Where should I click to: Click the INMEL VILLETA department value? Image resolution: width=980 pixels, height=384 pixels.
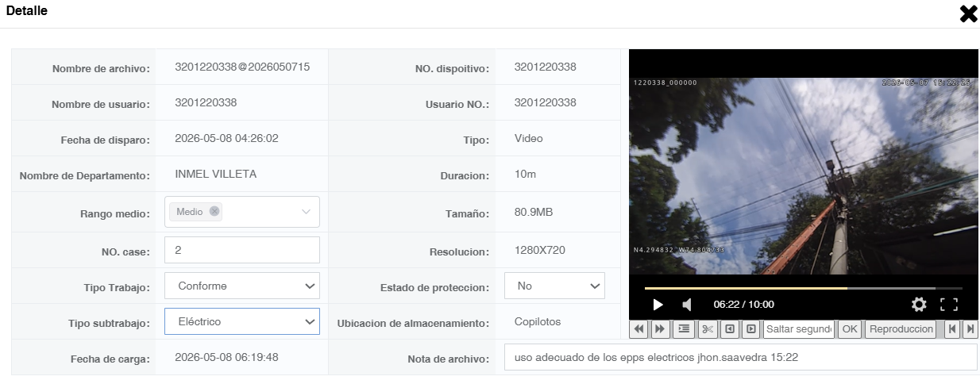point(215,174)
